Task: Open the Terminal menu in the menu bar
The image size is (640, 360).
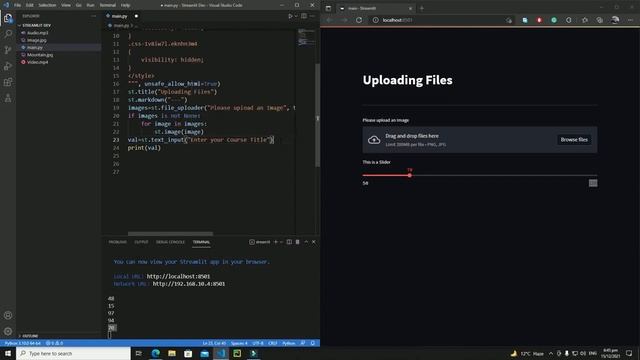Action: [108, 5]
